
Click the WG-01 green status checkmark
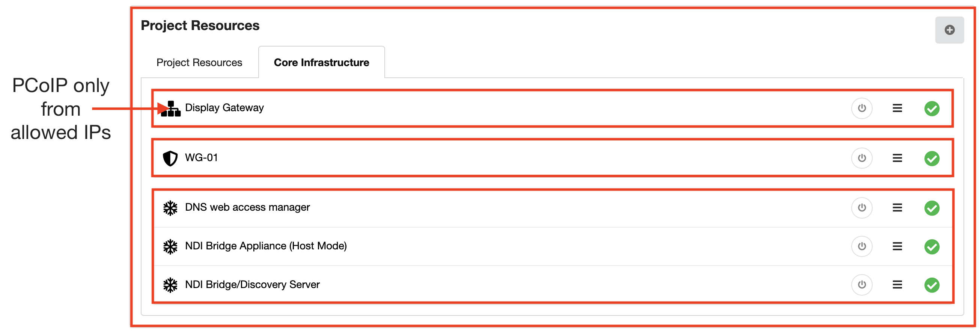pyautogui.click(x=931, y=158)
